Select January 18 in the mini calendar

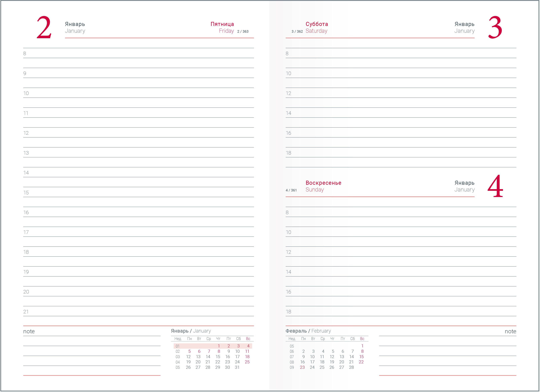[247, 357]
